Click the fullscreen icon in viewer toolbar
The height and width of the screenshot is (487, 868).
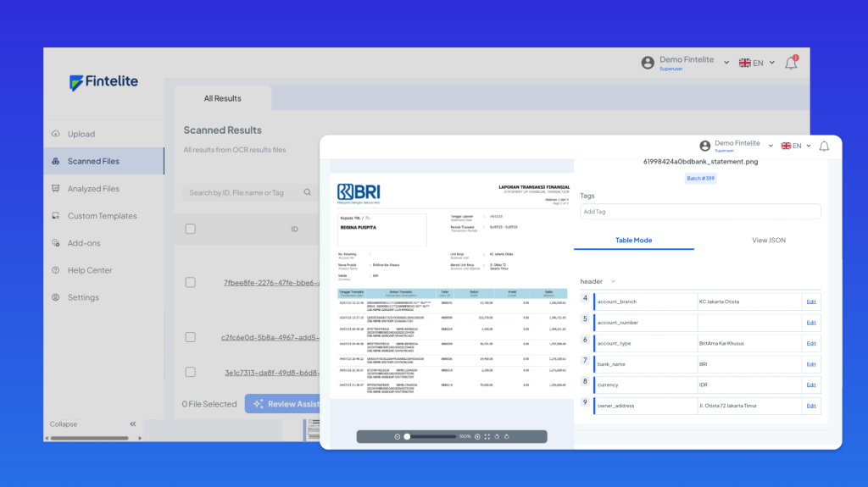(487, 436)
